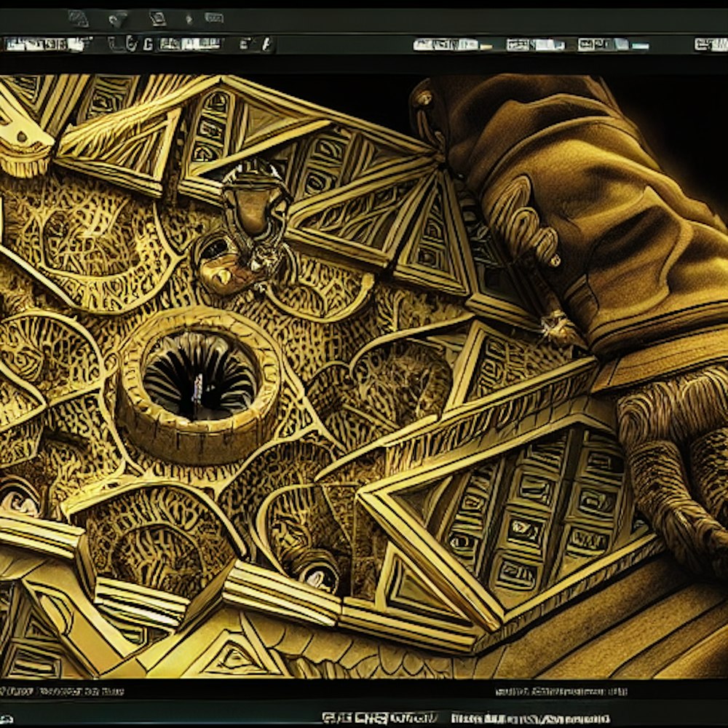Adjust the cyan bar beside the third right-side field
This screenshot has height=728, width=728.
point(640,46)
